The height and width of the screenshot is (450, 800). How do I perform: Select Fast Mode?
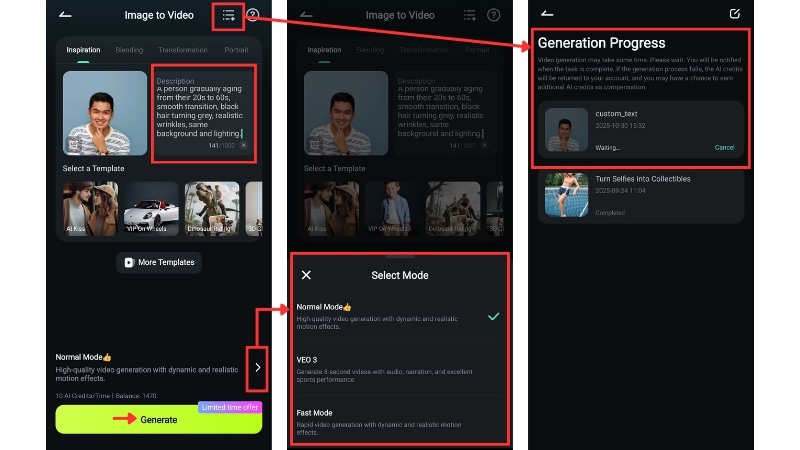[x=399, y=422]
